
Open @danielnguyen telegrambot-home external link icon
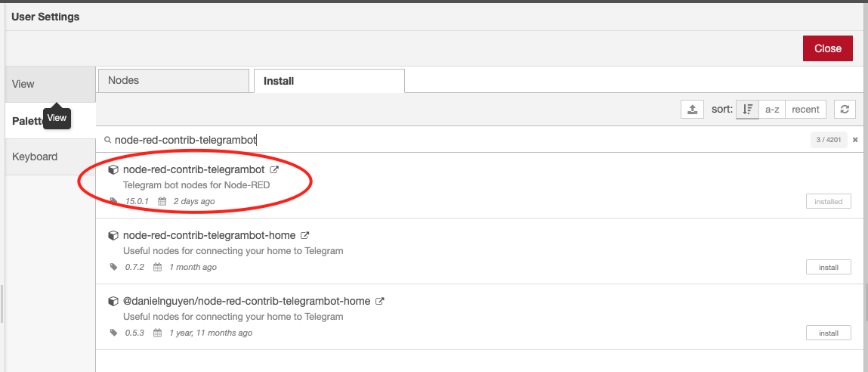[380, 301]
